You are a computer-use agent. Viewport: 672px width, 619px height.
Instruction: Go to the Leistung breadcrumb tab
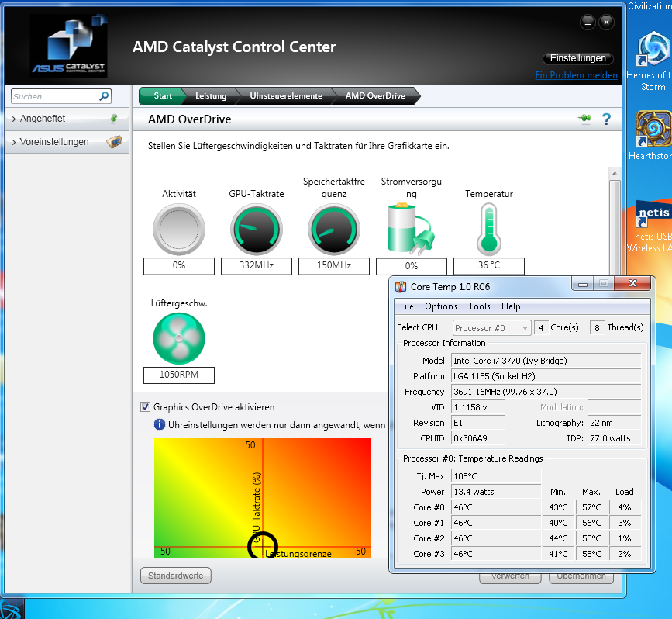coord(211,95)
